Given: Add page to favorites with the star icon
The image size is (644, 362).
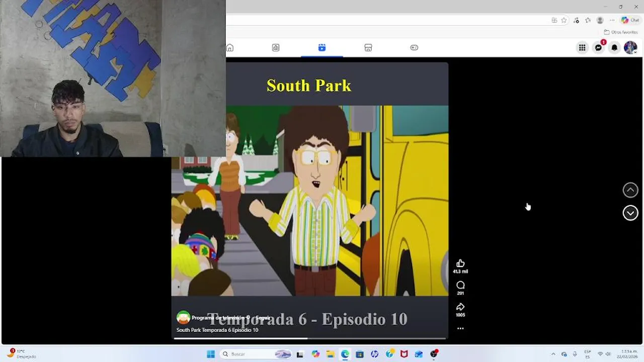Looking at the screenshot, I should pos(564,20).
